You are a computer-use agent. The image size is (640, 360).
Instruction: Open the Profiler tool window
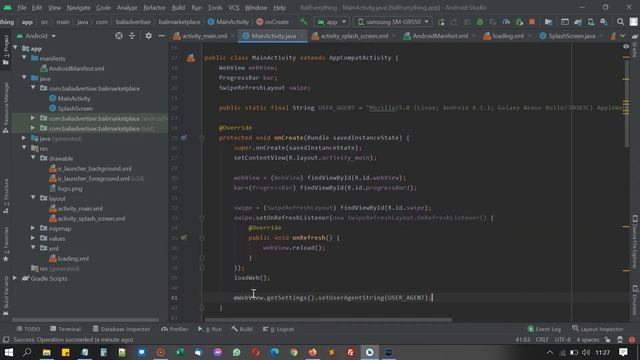pyautogui.click(x=174, y=329)
